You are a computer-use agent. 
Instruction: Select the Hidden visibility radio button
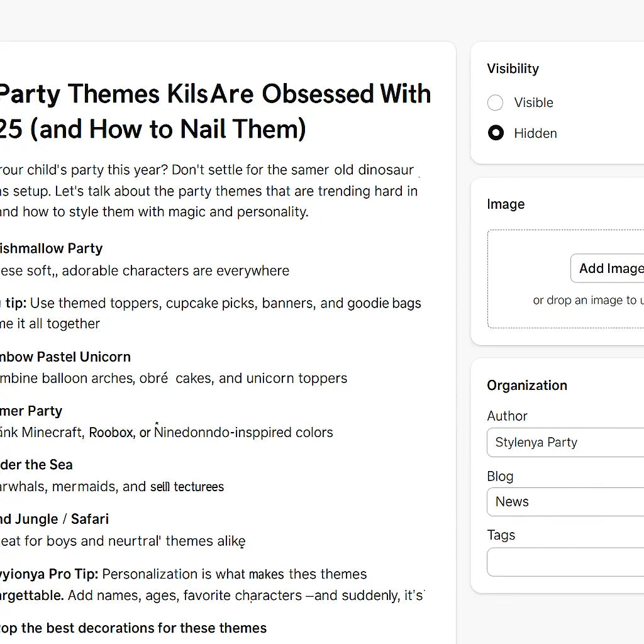coord(496,133)
